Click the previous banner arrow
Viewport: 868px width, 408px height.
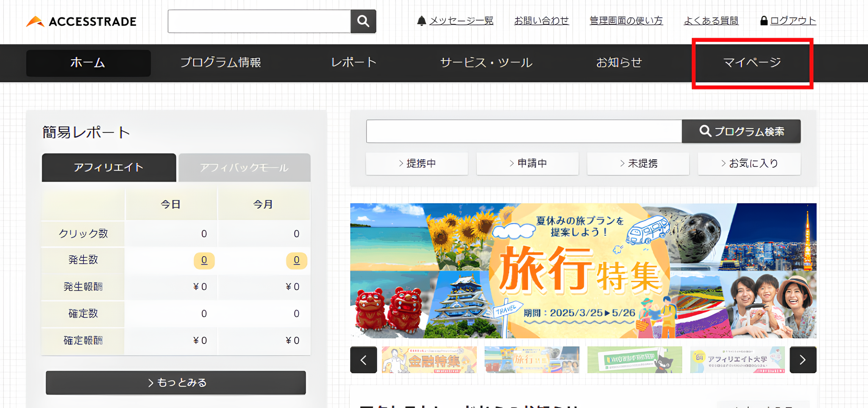(x=363, y=360)
